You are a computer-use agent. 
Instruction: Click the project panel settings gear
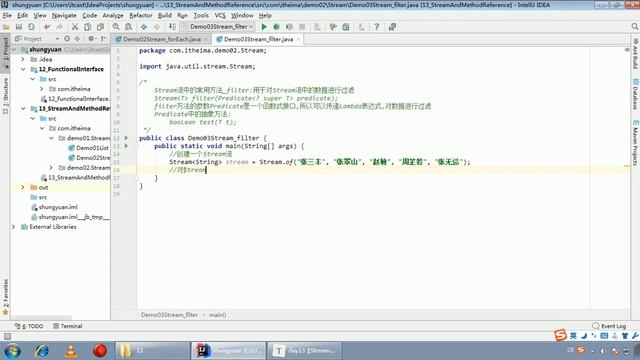point(91,39)
